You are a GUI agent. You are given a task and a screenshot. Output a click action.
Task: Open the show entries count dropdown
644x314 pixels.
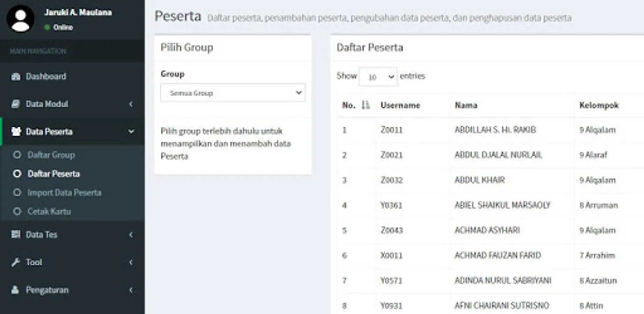click(x=378, y=77)
